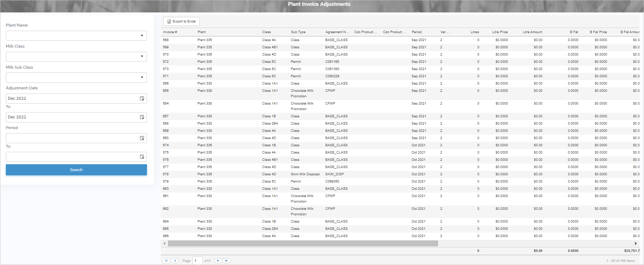The height and width of the screenshot is (265, 644).
Task: Select the invoice 578 Skim Milk Disposal row
Action: point(305,174)
